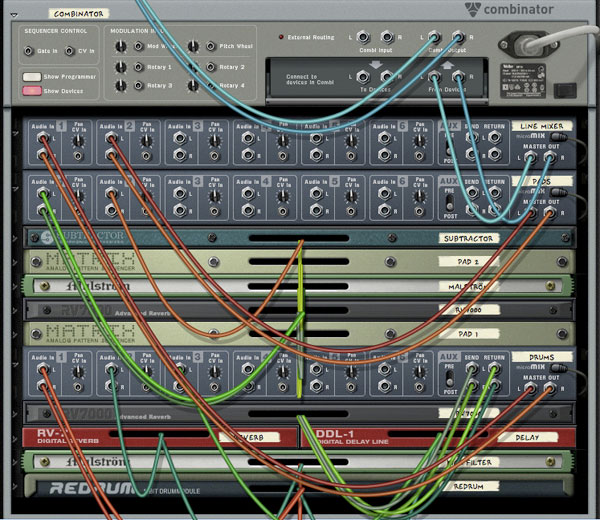This screenshot has width=600, height=520.
Task: Click the From Devices left jack
Action: tap(434, 77)
